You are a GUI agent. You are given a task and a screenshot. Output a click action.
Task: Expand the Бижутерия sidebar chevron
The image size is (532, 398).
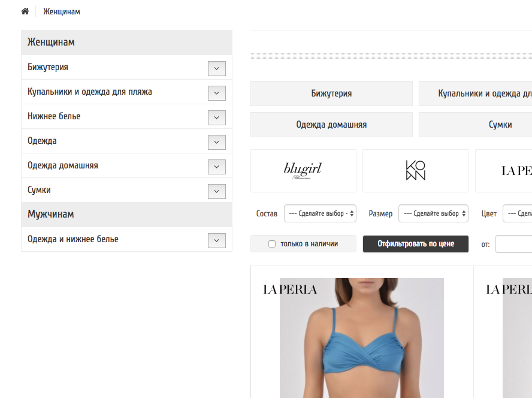pyautogui.click(x=216, y=68)
